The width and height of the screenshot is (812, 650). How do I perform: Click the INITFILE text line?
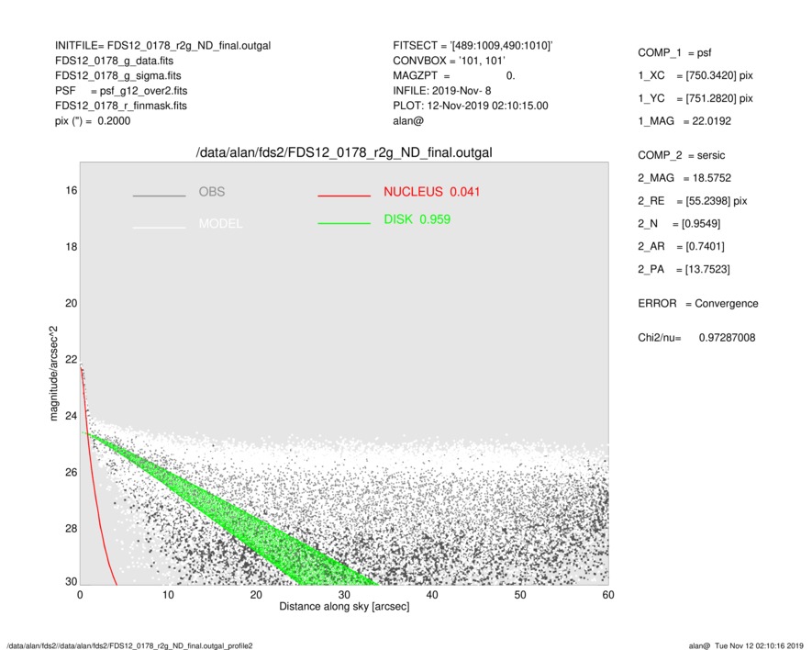[x=162, y=45]
